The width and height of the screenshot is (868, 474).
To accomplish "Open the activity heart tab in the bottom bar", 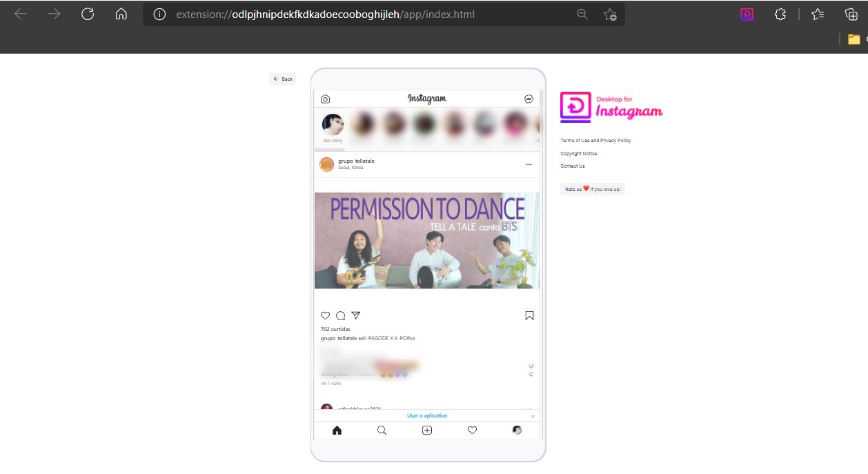I will point(473,431).
